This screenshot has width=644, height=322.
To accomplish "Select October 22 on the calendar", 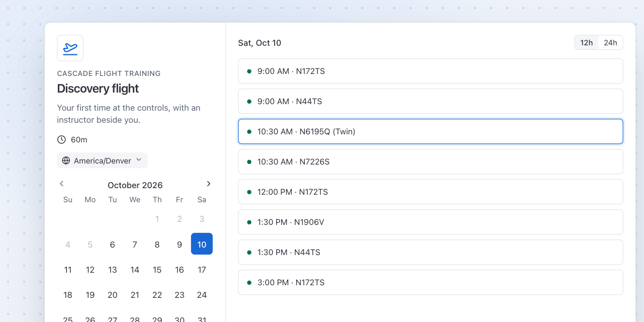I will tap(157, 294).
